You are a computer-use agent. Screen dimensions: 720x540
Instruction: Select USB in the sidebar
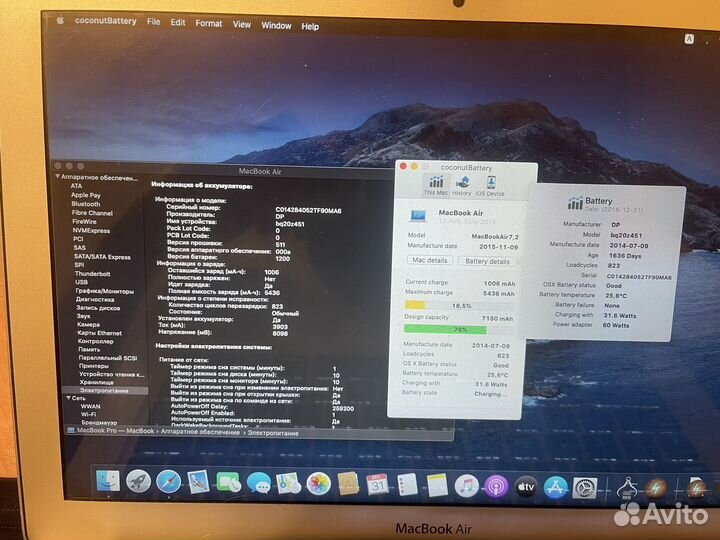point(81,282)
